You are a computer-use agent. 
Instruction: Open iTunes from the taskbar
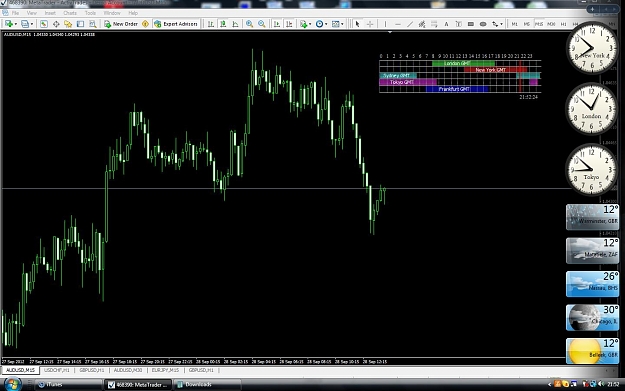click(69, 385)
